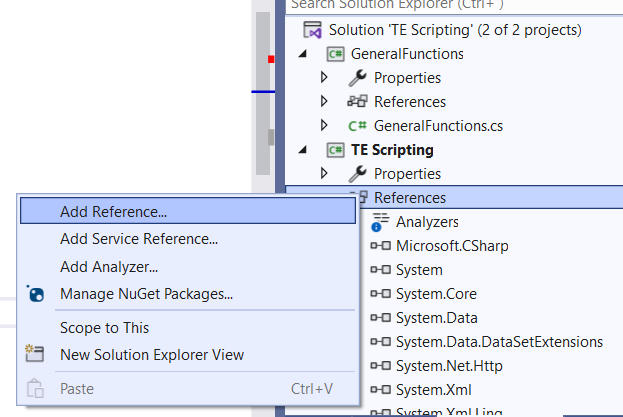623x417 pixels.
Task: Pick Add Analyzer... in the context menu
Action: click(109, 266)
